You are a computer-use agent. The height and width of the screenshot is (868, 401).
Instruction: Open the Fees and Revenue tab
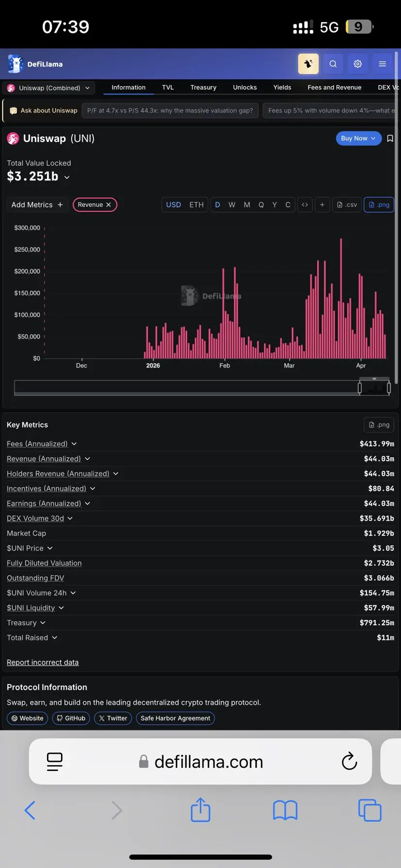coord(335,88)
